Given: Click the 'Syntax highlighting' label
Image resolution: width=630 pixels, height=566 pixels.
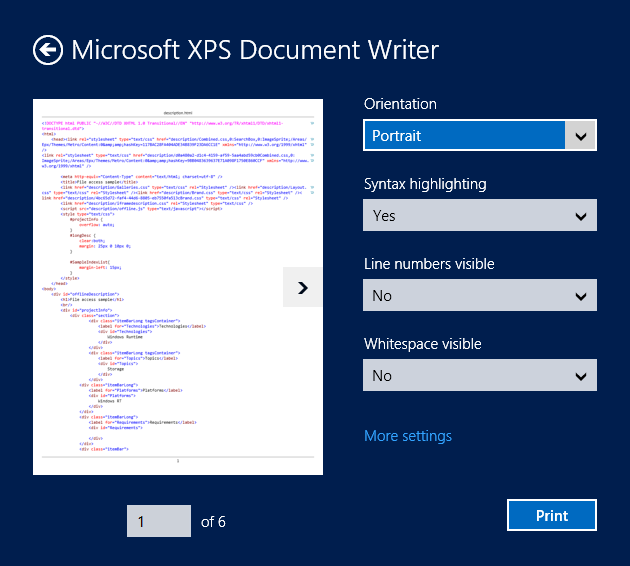Looking at the screenshot, I should (x=425, y=184).
